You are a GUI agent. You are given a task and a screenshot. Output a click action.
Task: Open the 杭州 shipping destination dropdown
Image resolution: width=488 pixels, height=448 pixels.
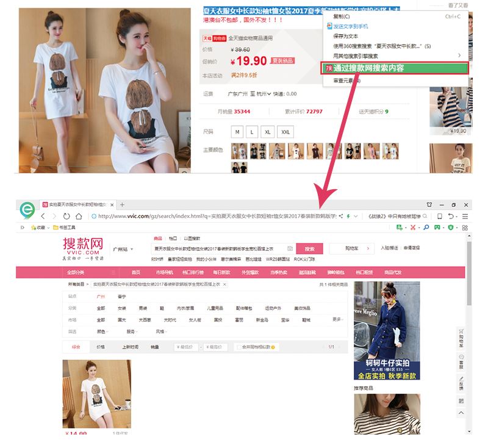[x=264, y=94]
